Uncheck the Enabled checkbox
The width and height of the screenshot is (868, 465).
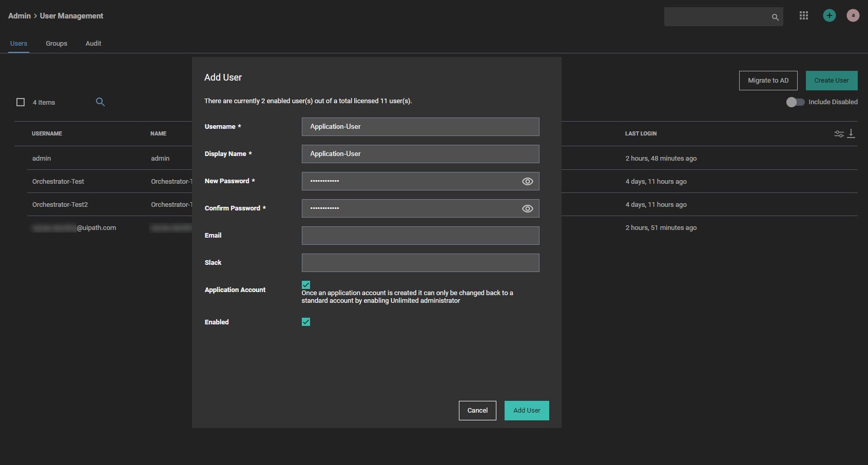(x=306, y=322)
